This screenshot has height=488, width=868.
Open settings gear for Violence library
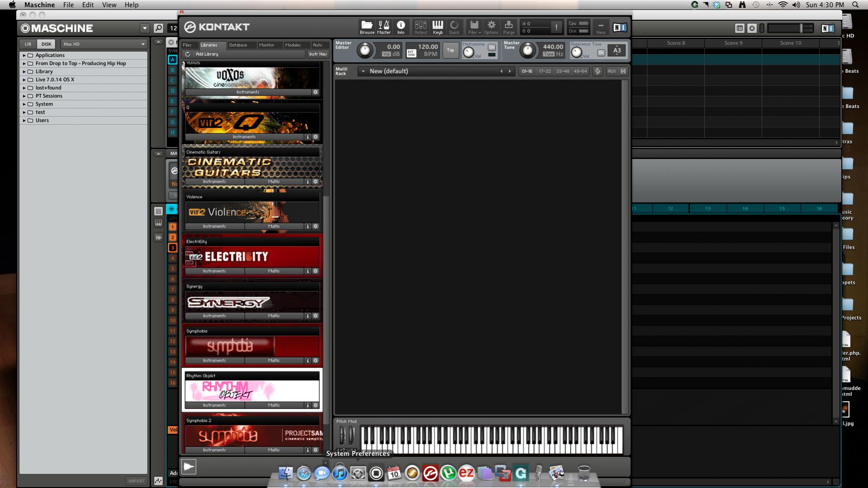coord(316,227)
